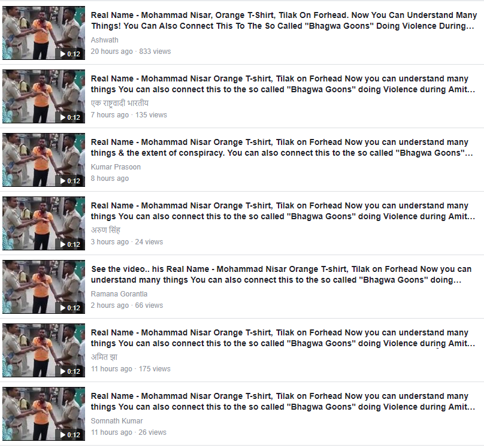Play the 135 views video
Screen dimensions: 484x448
point(44,96)
